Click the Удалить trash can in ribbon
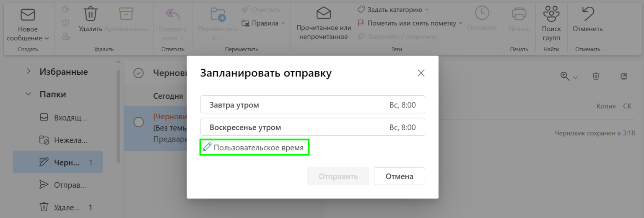Screen dimensions: 644x218 (91, 14)
